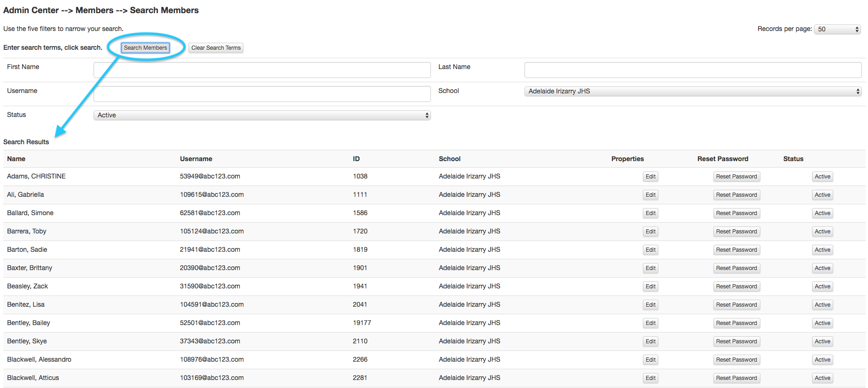Open the Status filter dropdown
This screenshot has height=388, width=868.
(x=262, y=115)
